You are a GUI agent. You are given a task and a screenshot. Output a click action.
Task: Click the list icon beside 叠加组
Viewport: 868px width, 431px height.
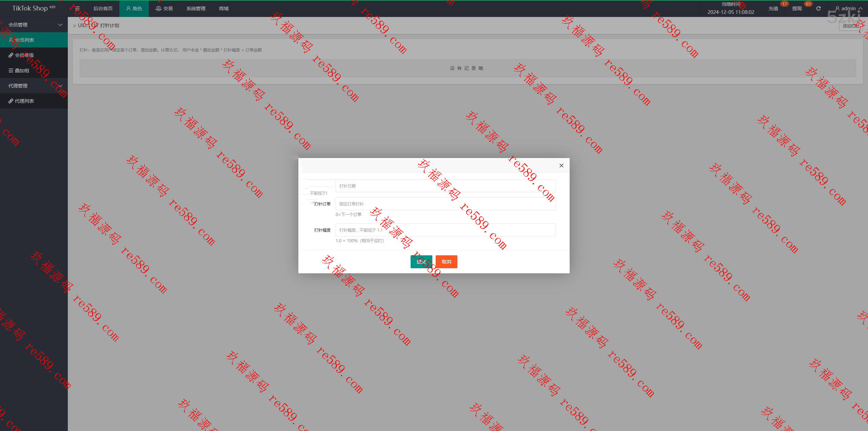point(11,71)
